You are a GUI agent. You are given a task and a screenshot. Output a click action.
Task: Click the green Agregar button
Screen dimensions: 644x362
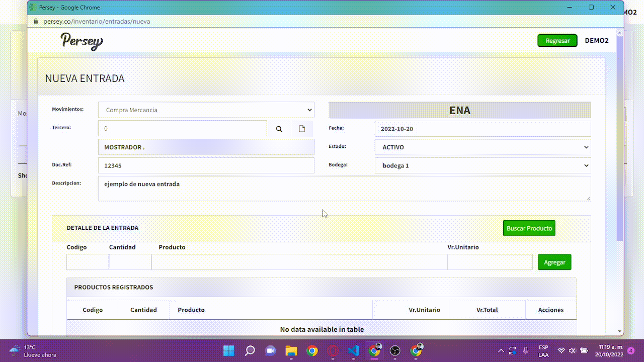554,262
